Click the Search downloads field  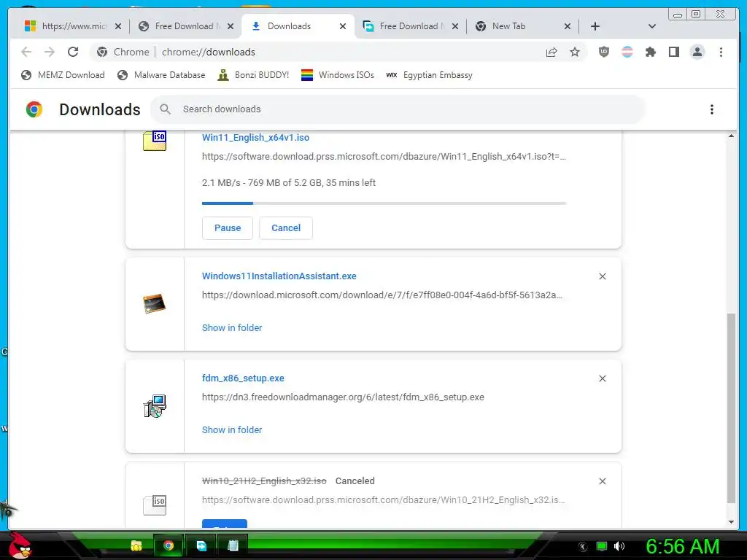click(x=398, y=109)
